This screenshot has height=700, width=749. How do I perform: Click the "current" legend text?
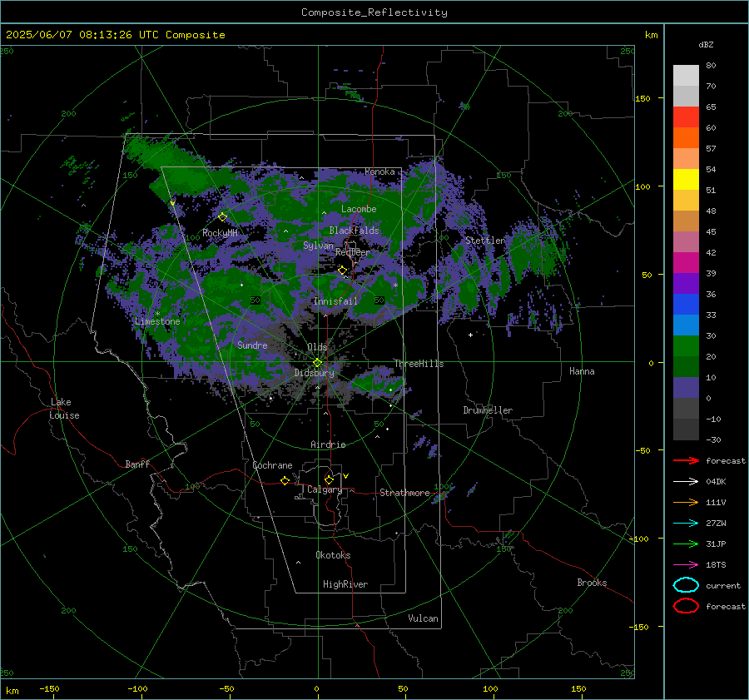point(723,586)
